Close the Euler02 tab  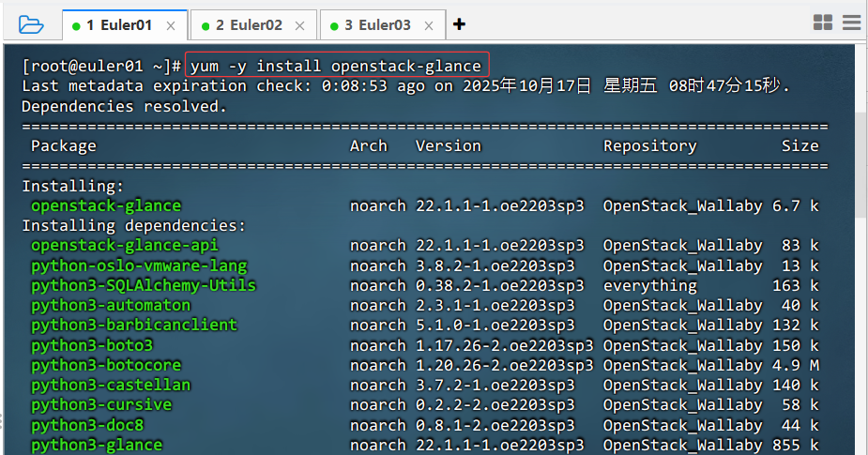tap(300, 26)
